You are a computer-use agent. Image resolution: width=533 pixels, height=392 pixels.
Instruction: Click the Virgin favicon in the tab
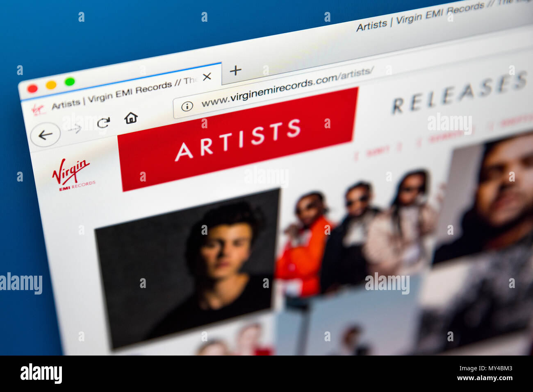coord(38,109)
